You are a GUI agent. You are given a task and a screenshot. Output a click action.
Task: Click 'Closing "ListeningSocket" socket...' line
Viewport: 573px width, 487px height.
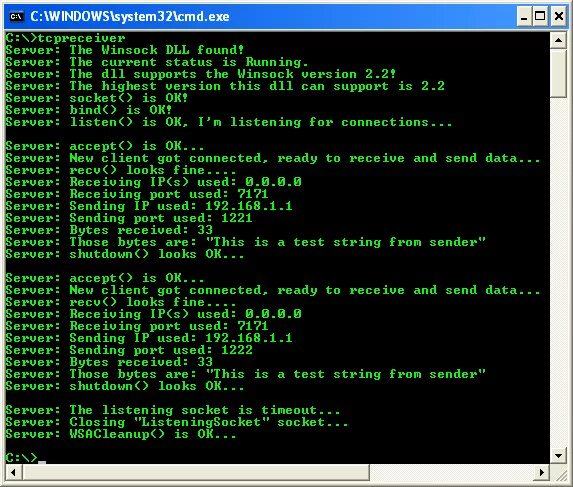[177, 422]
